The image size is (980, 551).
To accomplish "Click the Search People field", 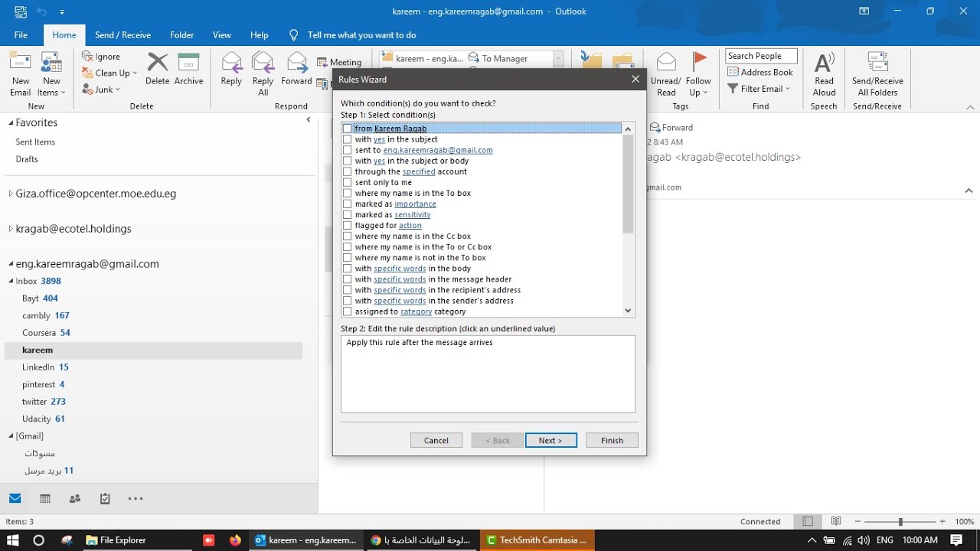I will (x=761, y=56).
